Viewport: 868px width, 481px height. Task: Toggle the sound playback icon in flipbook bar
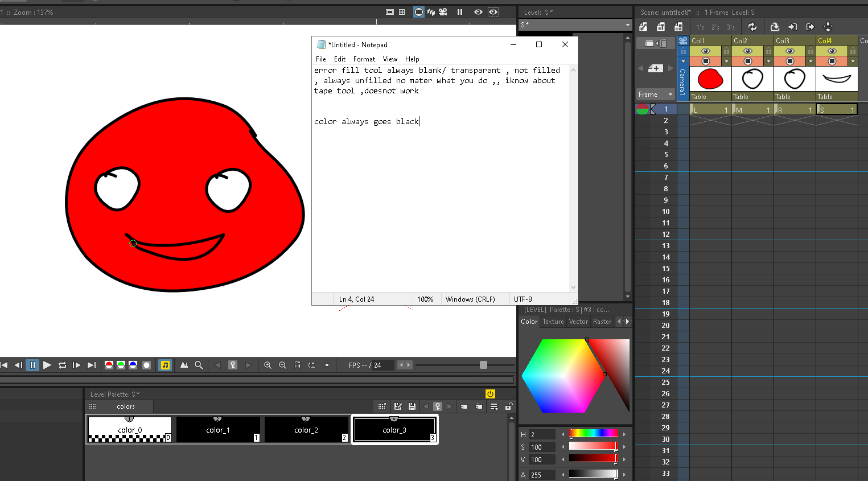(165, 365)
